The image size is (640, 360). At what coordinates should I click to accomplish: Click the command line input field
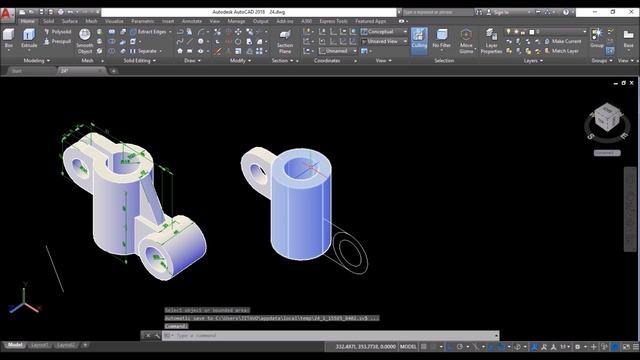point(331,336)
